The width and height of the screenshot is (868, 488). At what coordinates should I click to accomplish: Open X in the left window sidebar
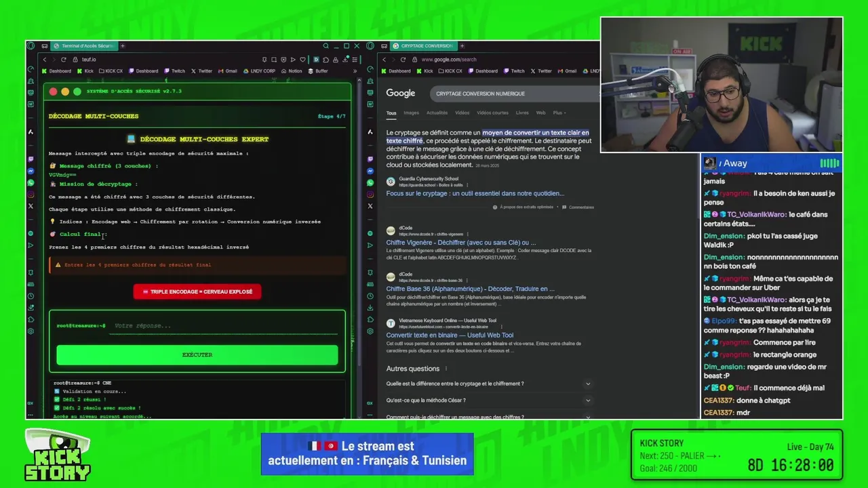tap(31, 206)
